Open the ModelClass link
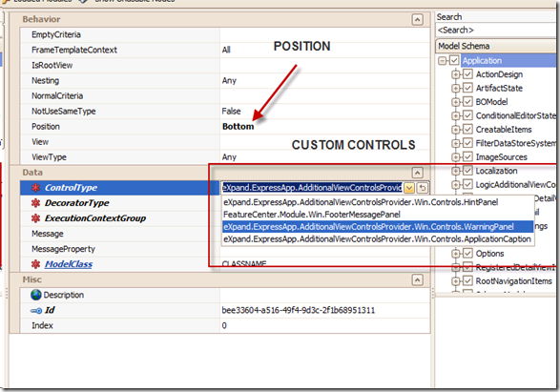560x392 pixels. (69, 264)
